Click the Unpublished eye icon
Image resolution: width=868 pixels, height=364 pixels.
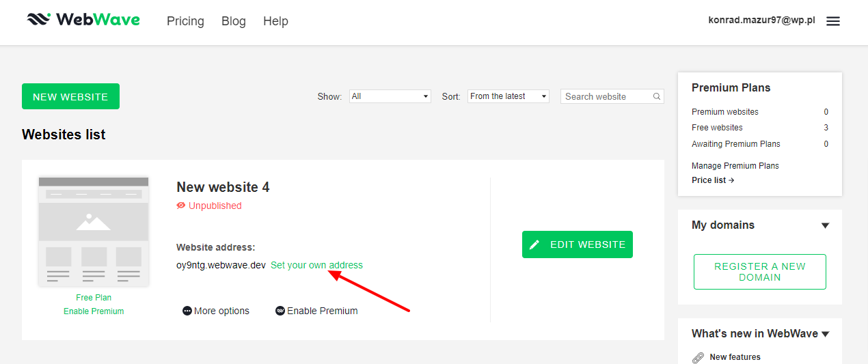[181, 206]
